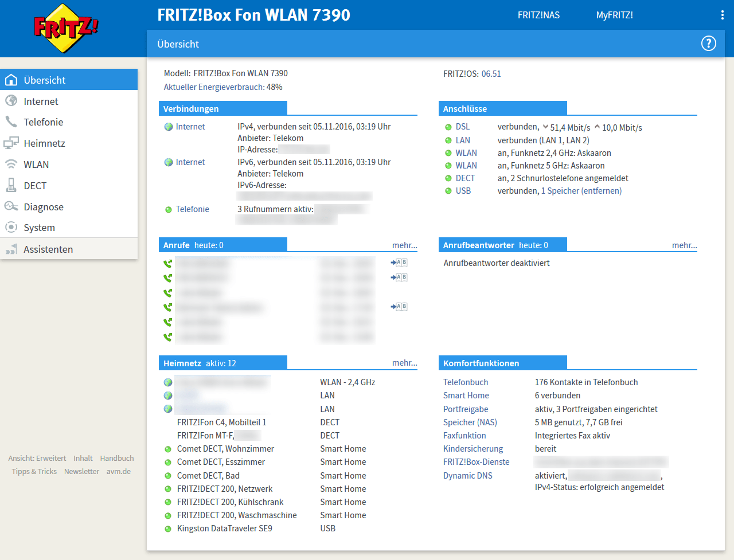Open the Tipps & Tricks footer link
This screenshot has width=734, height=560.
pyautogui.click(x=34, y=472)
